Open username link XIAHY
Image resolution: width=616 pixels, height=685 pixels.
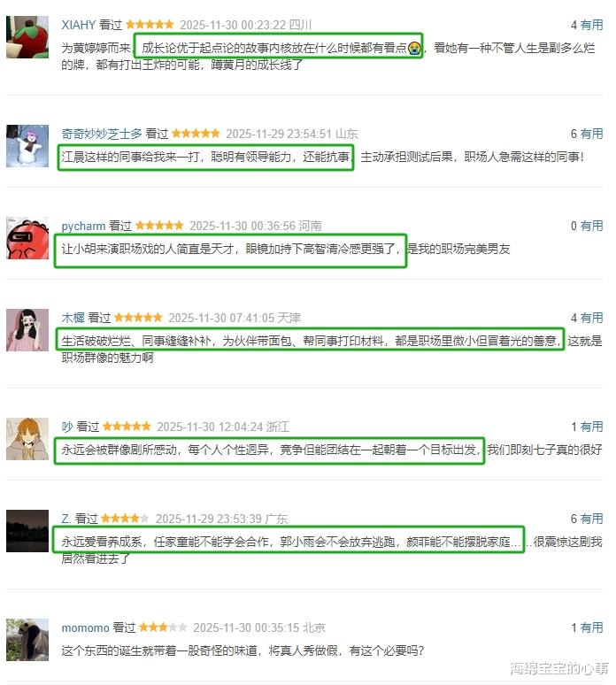click(79, 25)
